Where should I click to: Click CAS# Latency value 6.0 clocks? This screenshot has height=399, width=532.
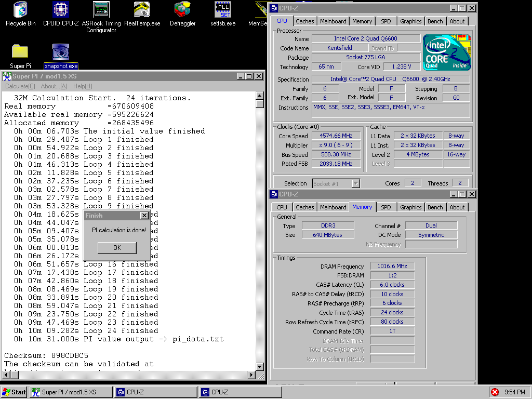point(392,285)
